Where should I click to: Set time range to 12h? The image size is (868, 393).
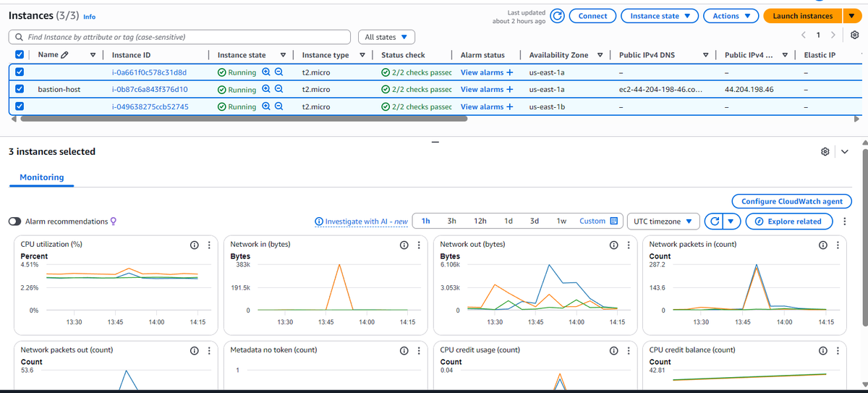(480, 221)
